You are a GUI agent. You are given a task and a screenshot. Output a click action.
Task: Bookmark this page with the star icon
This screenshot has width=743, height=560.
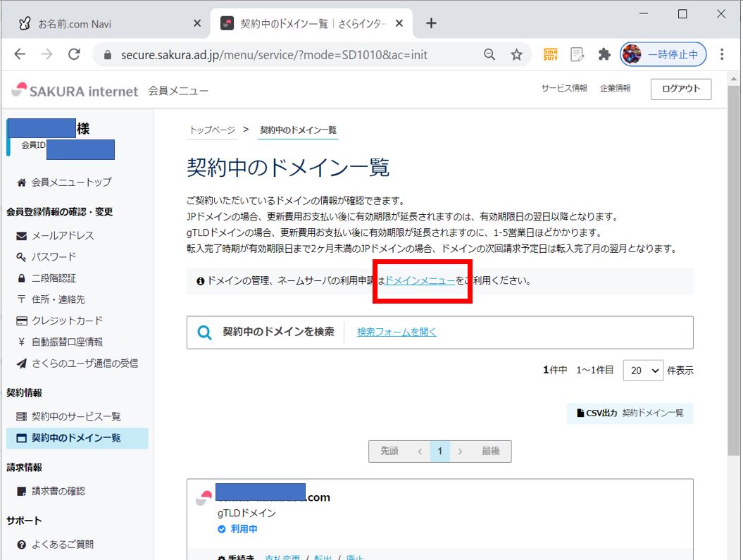[516, 54]
